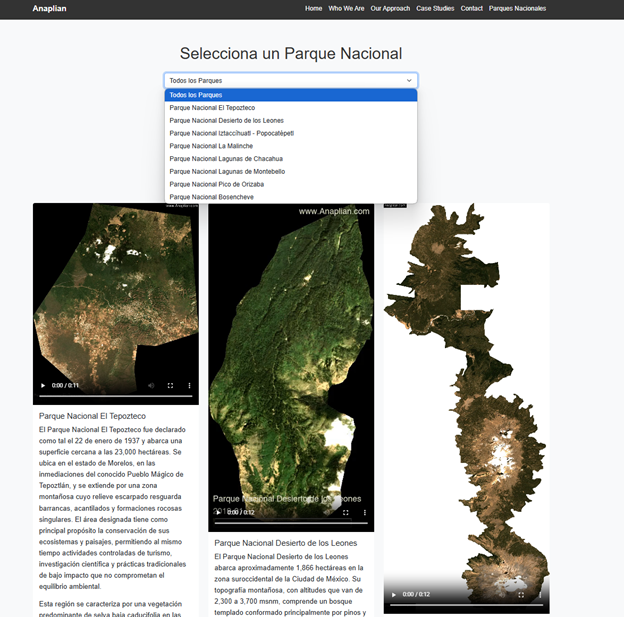Play the Iztaccíhuatl mountain-range video

pyautogui.click(x=394, y=594)
